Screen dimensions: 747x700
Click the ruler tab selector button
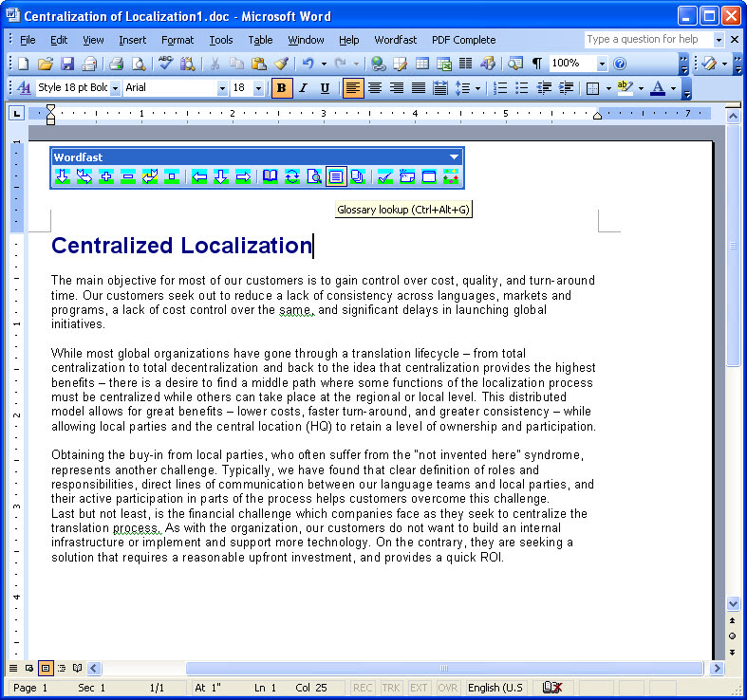coord(17,113)
